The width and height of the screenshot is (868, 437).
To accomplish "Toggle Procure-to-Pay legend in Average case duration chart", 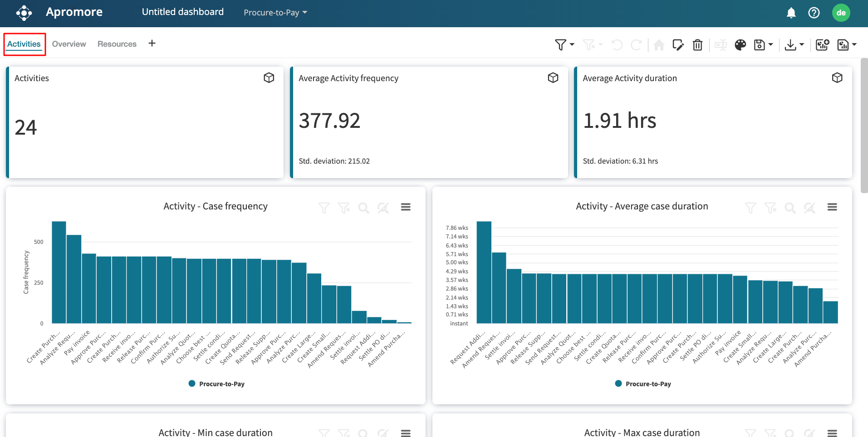I will [643, 384].
